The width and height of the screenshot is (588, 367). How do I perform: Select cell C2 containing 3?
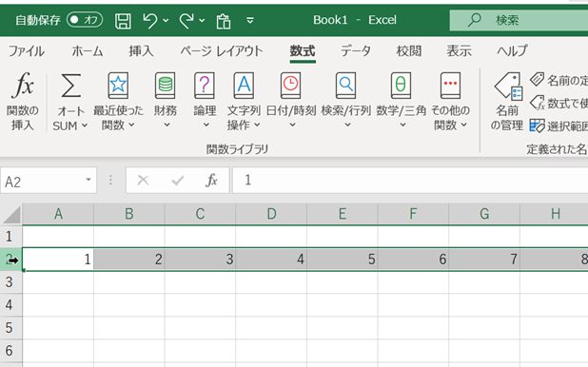200,260
